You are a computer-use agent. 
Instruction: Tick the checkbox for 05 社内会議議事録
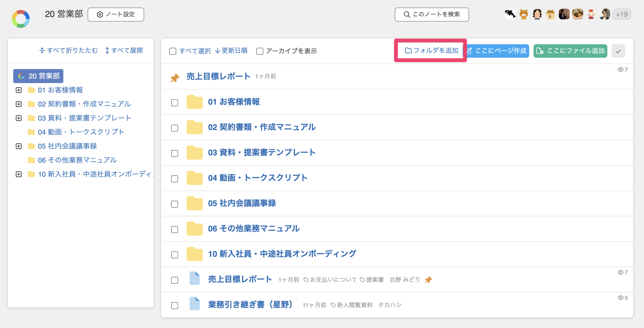(x=175, y=204)
